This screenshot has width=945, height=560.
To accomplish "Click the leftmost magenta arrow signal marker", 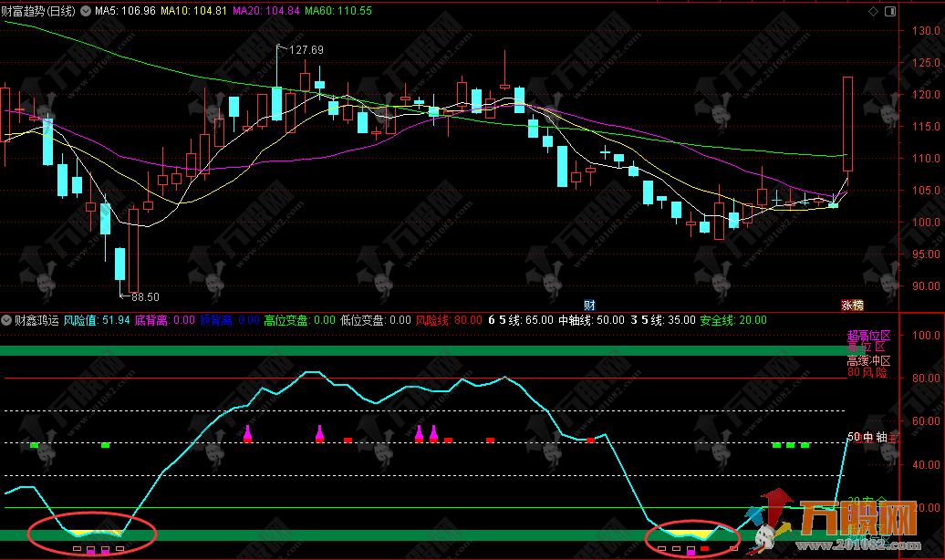I will 247,433.
